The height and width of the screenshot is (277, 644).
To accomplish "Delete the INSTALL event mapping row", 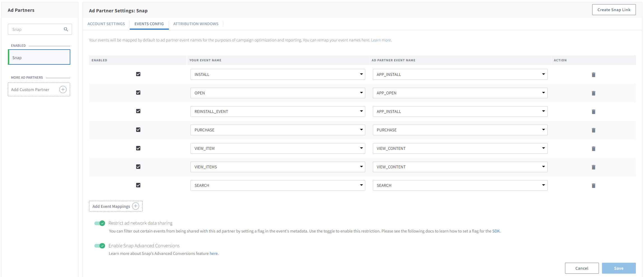I will [593, 75].
